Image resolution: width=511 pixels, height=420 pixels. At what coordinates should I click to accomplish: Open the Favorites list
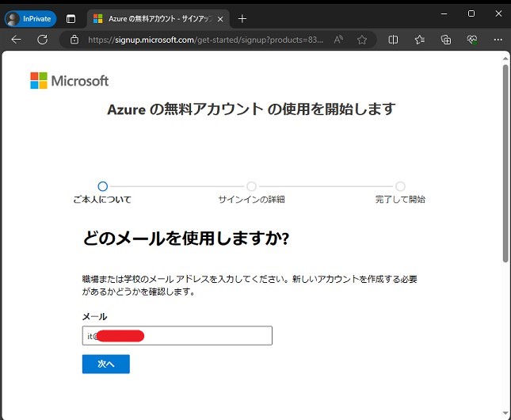419,40
